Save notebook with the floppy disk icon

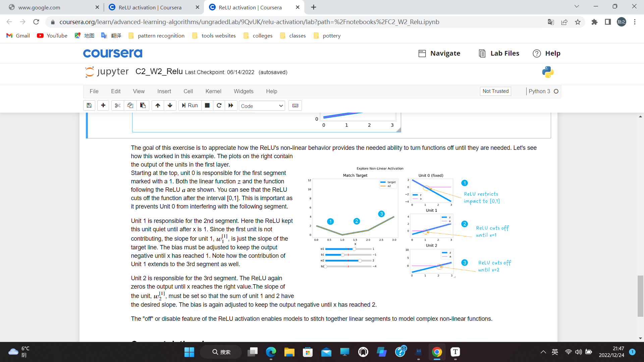(89, 106)
